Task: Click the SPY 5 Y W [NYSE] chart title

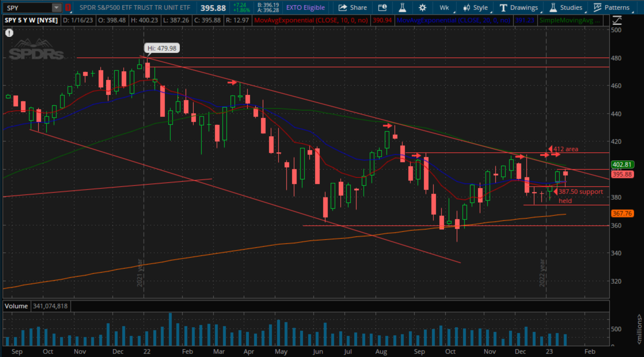Action: pos(31,20)
